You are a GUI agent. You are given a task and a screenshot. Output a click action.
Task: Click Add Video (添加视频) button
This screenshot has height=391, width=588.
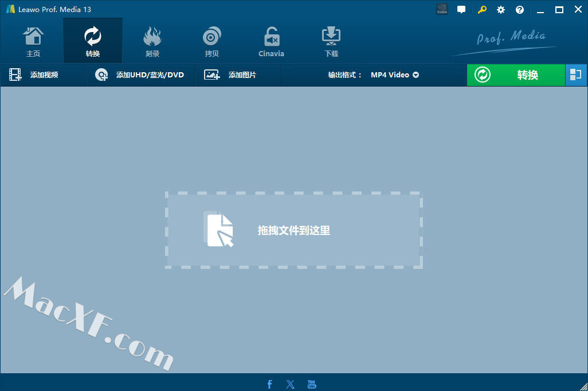(x=34, y=75)
